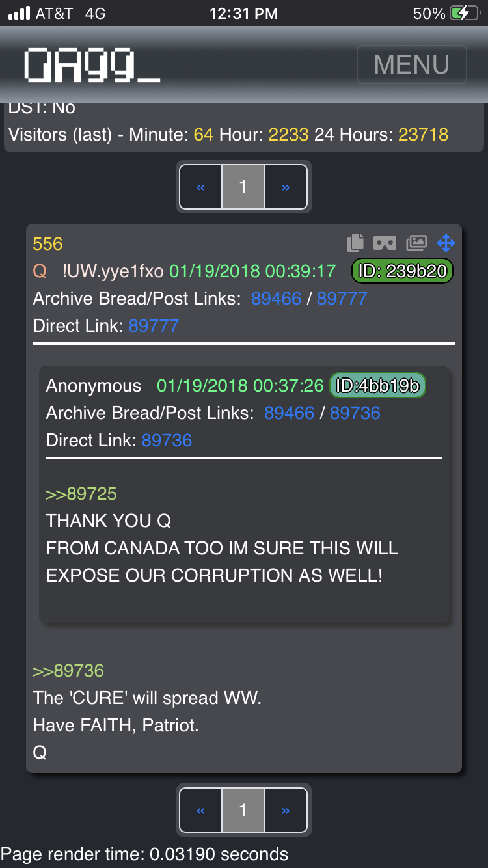Tap the image gallery icon on post 556

416,243
